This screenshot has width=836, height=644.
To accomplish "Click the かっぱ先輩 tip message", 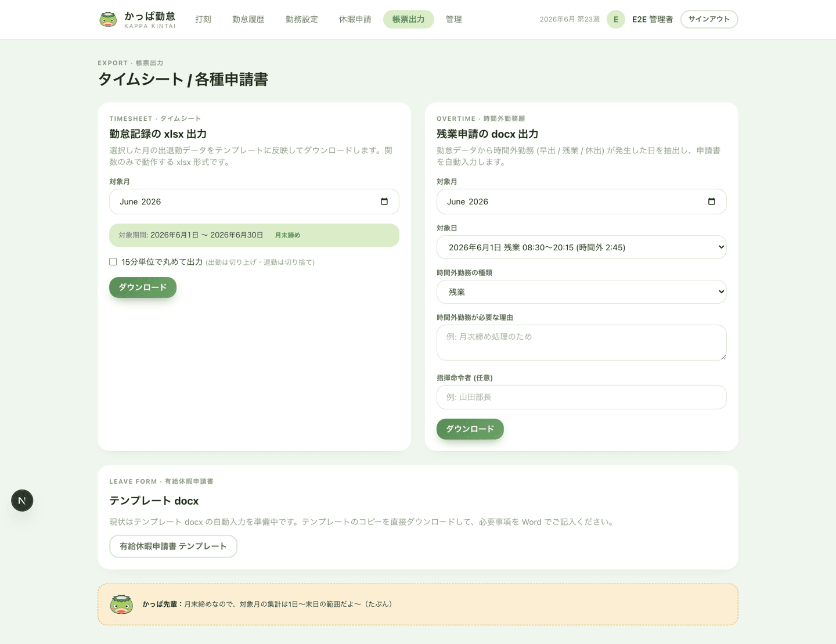I will [x=268, y=604].
